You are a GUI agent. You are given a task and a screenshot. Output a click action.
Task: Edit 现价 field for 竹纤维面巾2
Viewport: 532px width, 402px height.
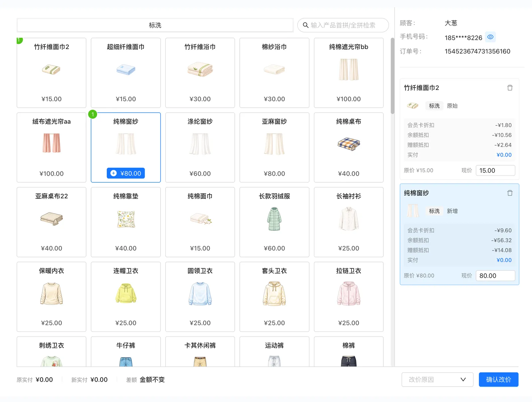(495, 171)
